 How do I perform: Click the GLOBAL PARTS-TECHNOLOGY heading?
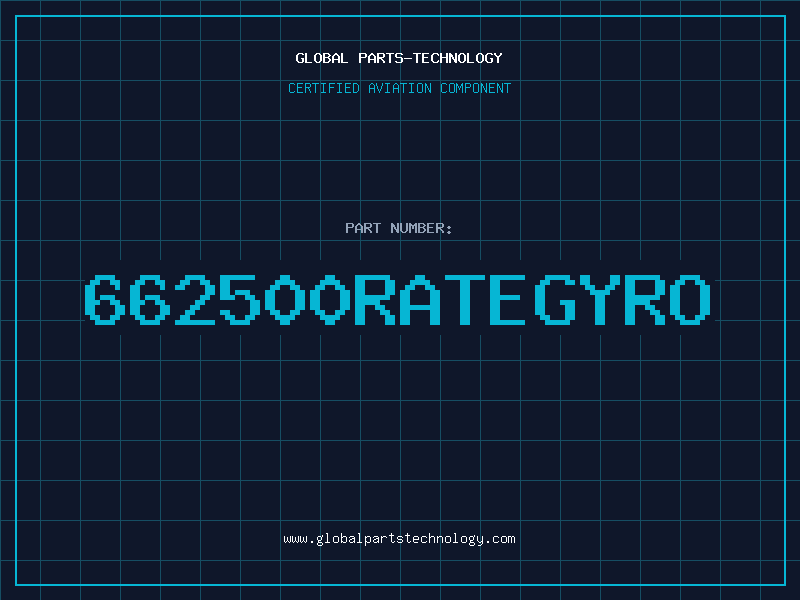coord(399,58)
